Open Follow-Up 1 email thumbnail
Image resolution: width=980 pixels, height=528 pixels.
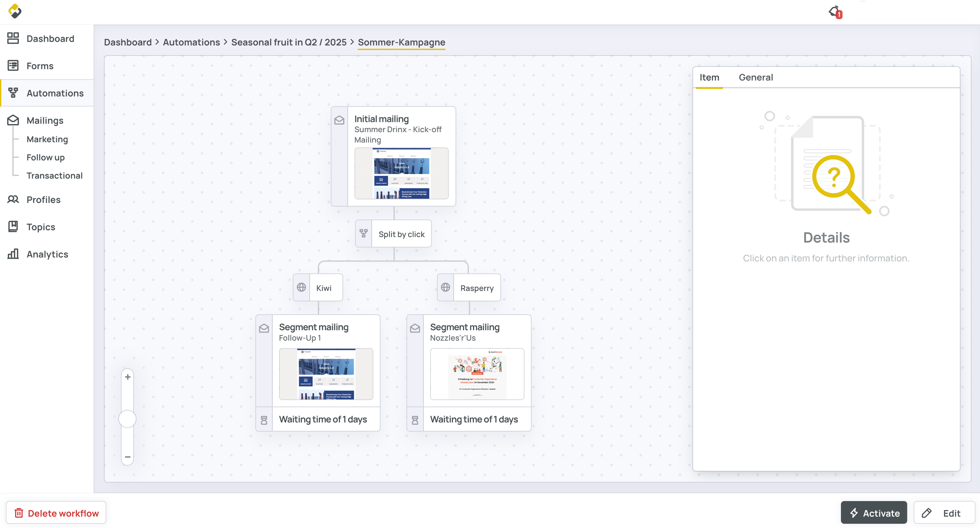click(326, 374)
